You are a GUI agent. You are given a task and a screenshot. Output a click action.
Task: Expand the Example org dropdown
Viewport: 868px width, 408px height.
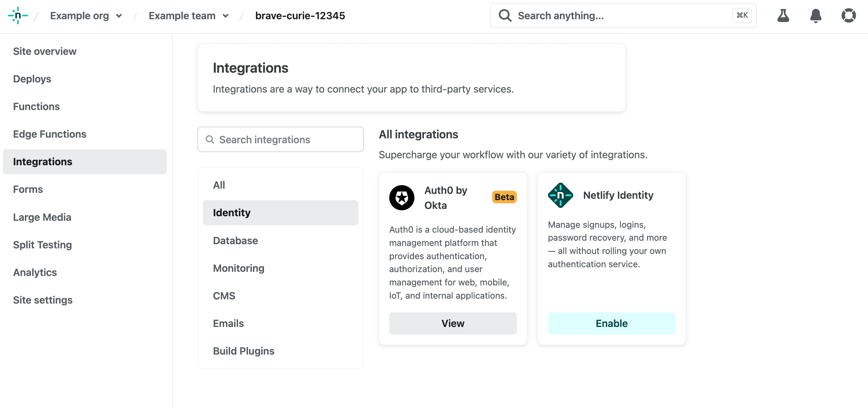tap(119, 16)
